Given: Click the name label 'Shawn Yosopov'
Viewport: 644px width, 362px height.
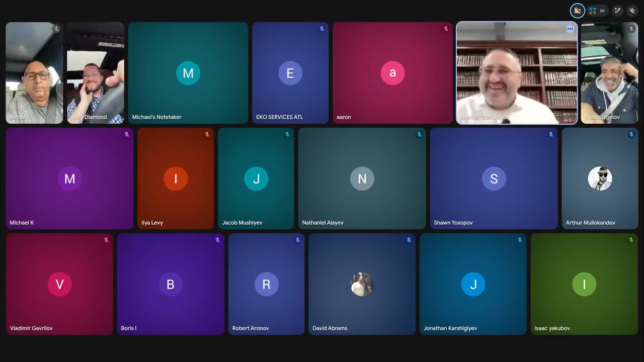Looking at the screenshot, I should pyautogui.click(x=453, y=223).
